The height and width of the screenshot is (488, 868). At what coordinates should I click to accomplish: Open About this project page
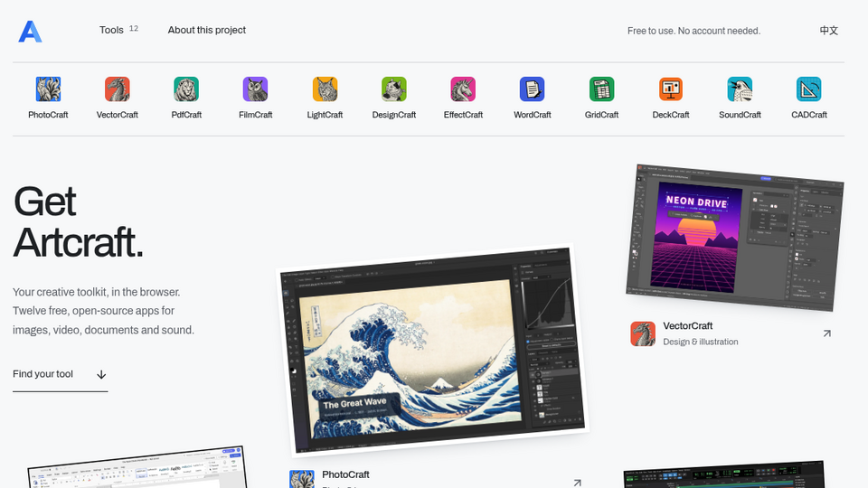click(206, 31)
